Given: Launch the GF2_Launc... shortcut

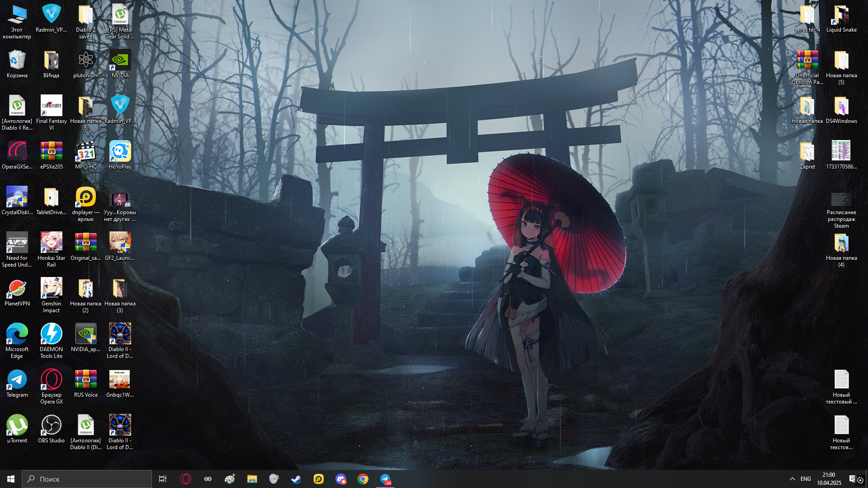Looking at the screenshot, I should click(x=120, y=247).
